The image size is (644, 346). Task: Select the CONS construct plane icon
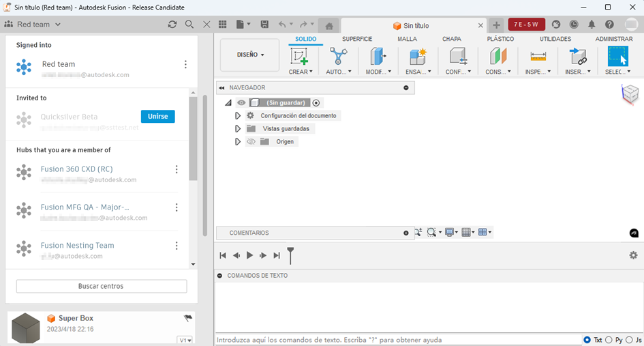[x=497, y=57]
